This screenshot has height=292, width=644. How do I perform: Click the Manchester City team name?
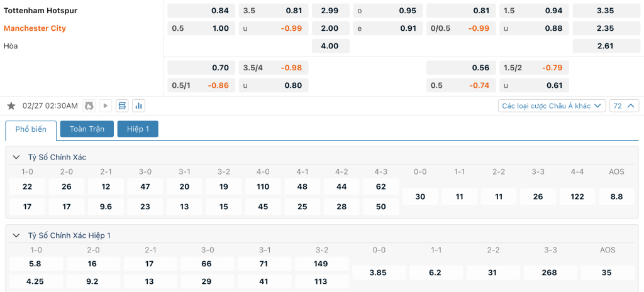click(x=35, y=28)
